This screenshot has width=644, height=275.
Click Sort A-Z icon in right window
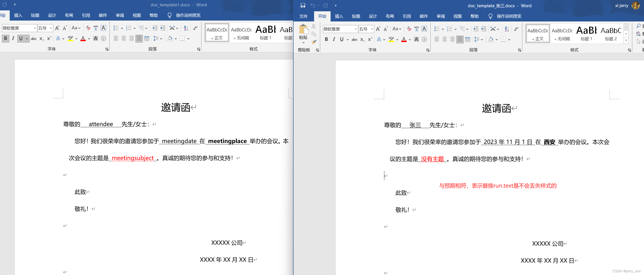click(506, 29)
